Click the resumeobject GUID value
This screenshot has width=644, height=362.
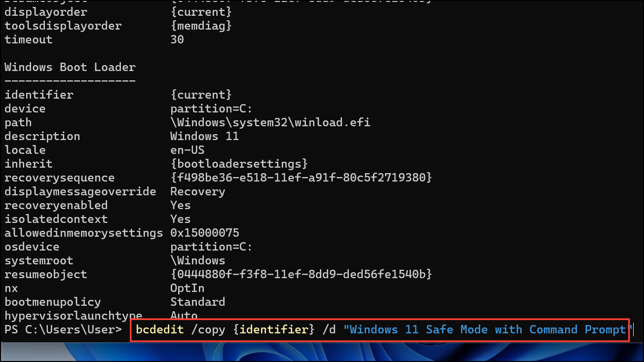point(301,274)
